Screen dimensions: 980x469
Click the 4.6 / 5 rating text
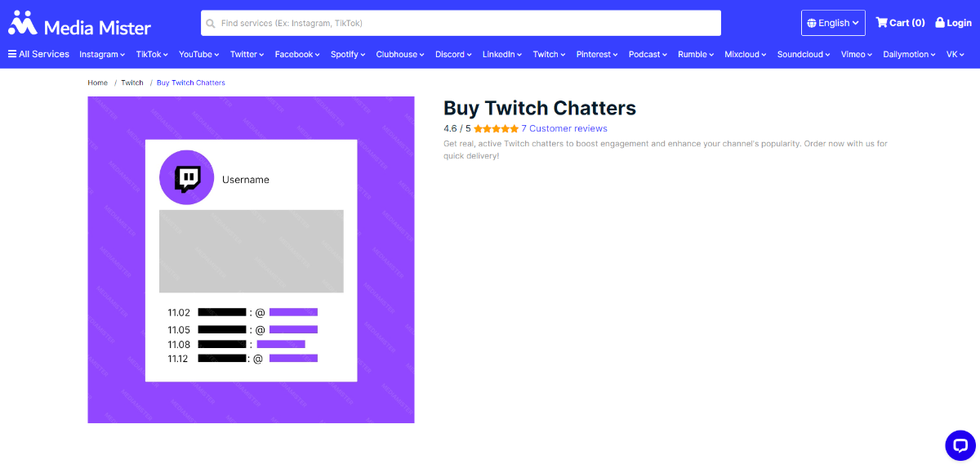457,129
